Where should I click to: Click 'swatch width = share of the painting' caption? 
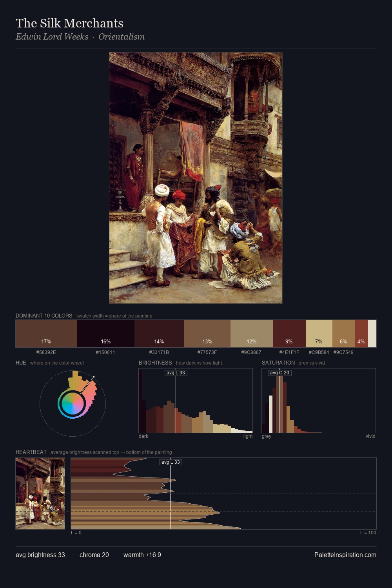point(114,316)
